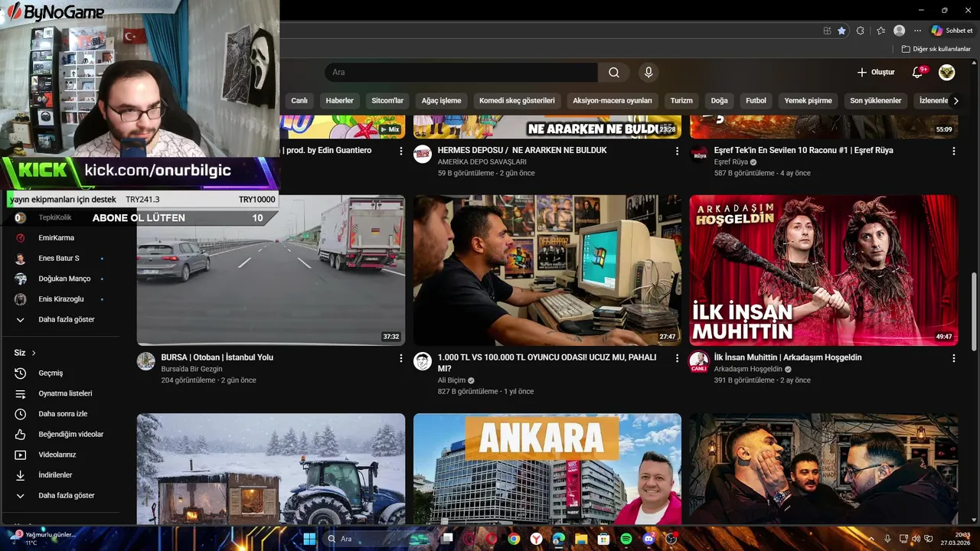Open Copilot Sohbet et button
Screen dimensions: 980x551
952,31
